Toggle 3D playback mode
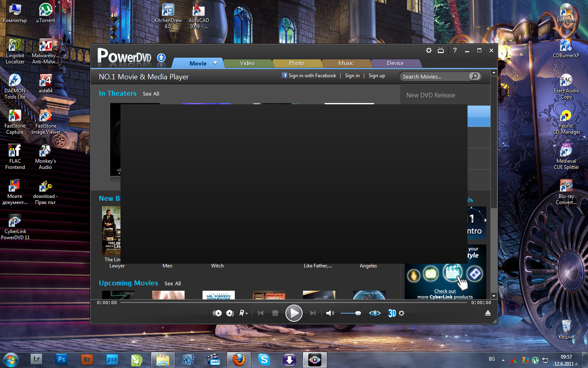 click(392, 313)
